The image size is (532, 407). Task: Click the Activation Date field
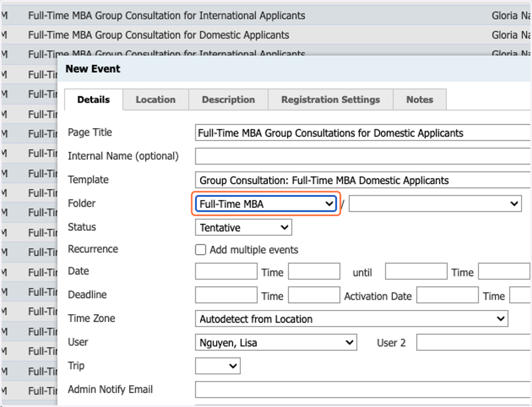(447, 295)
